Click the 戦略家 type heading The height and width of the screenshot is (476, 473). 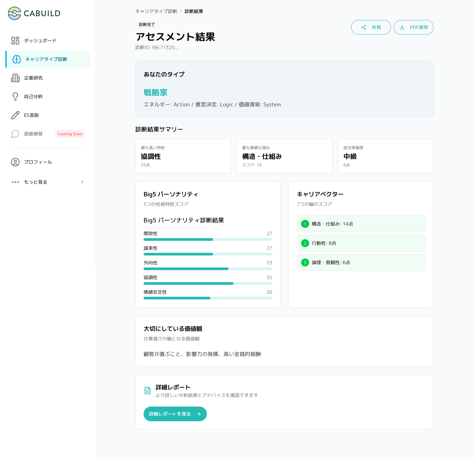pyautogui.click(x=156, y=93)
